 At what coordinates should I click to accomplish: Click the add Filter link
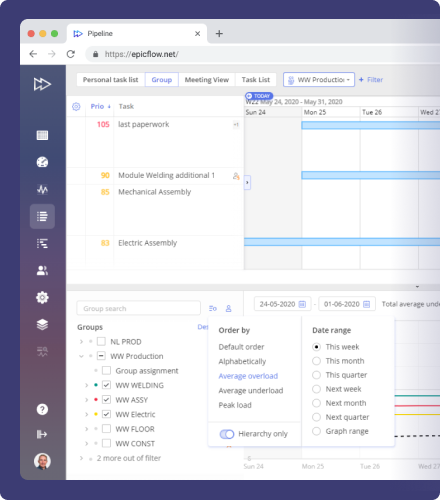[371, 80]
